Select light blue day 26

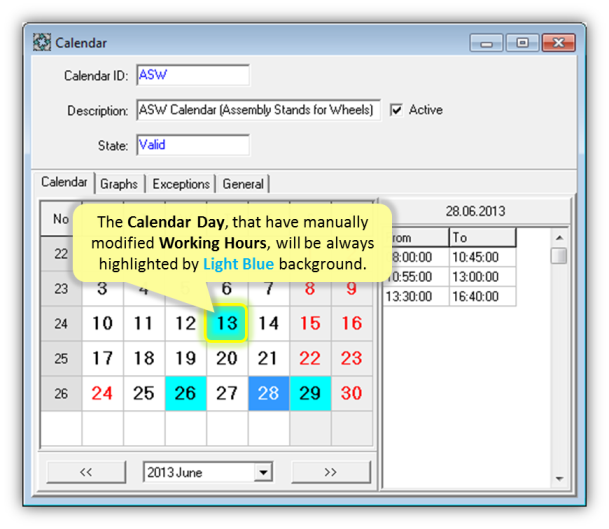click(x=185, y=393)
